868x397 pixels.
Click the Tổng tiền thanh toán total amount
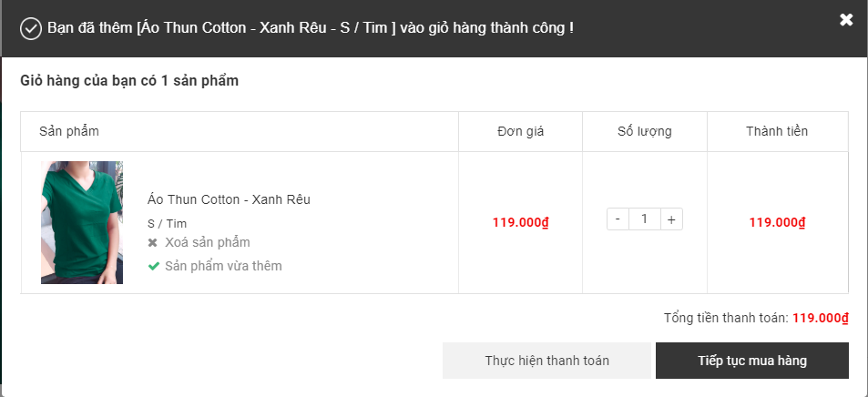pos(820,319)
